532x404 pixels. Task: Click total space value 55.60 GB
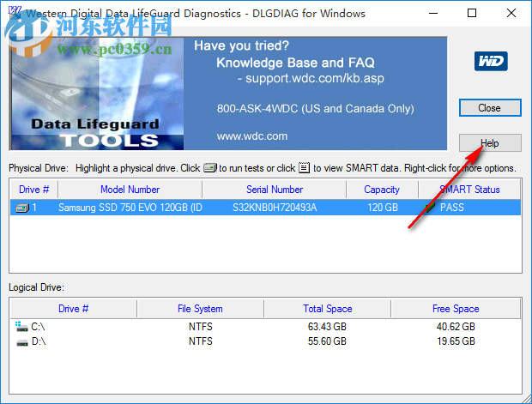pyautogui.click(x=327, y=341)
